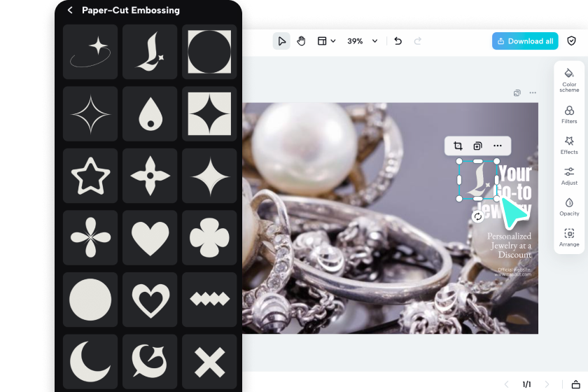Select the outlined heart shape

150,300
